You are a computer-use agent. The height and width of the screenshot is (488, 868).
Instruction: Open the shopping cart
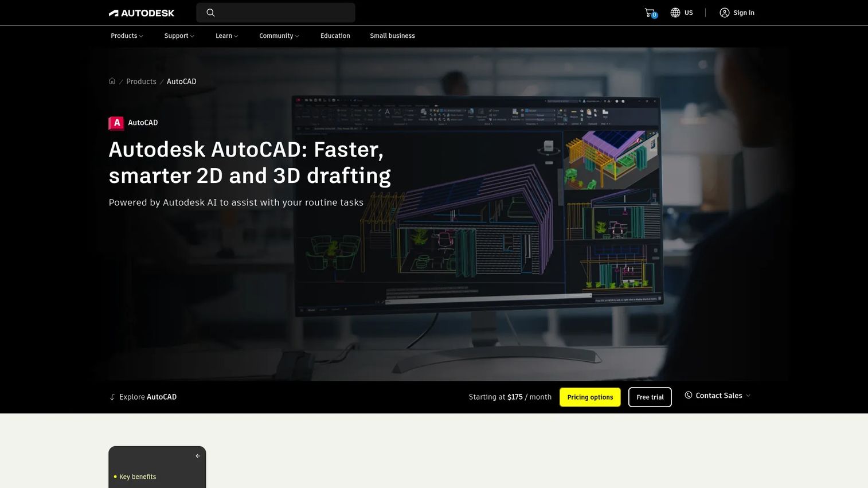[x=650, y=13]
